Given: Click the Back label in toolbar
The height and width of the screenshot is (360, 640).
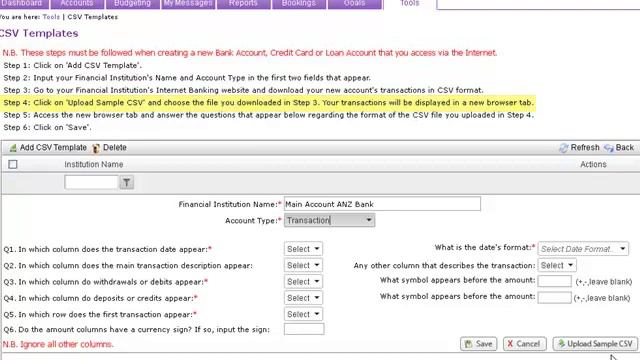Looking at the screenshot, I should pyautogui.click(x=624, y=147).
